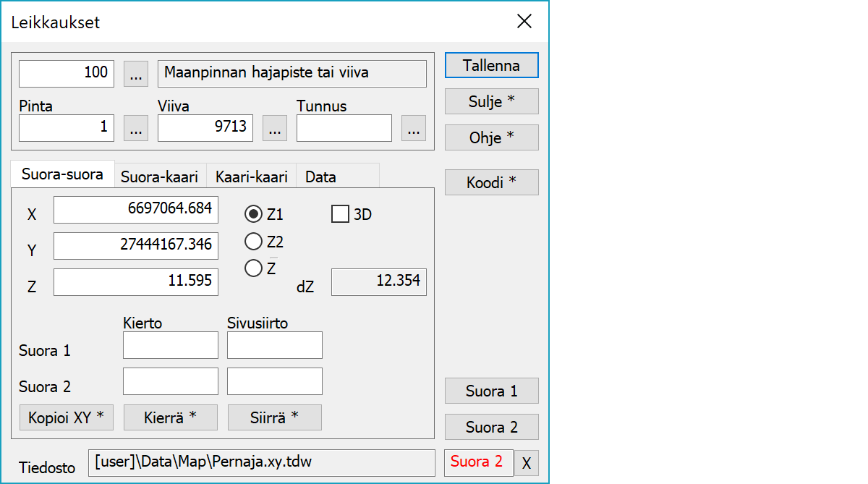Click the Sulje button
The height and width of the screenshot is (484, 868).
click(491, 101)
